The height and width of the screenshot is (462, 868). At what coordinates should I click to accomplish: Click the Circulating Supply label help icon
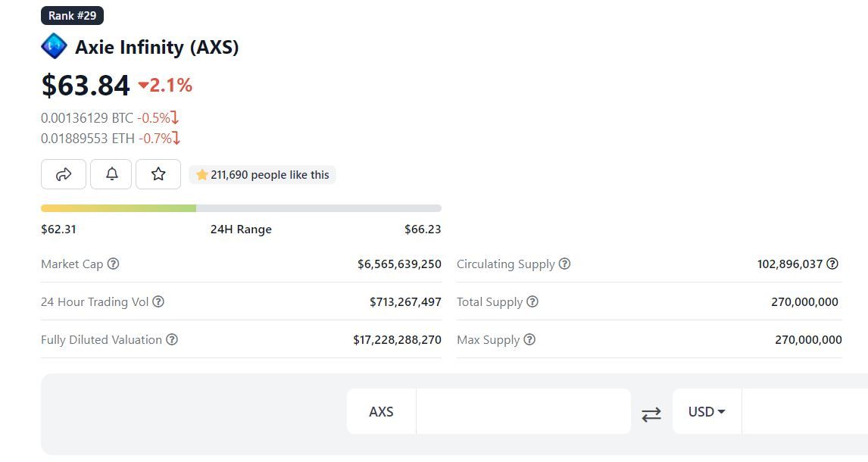[564, 264]
